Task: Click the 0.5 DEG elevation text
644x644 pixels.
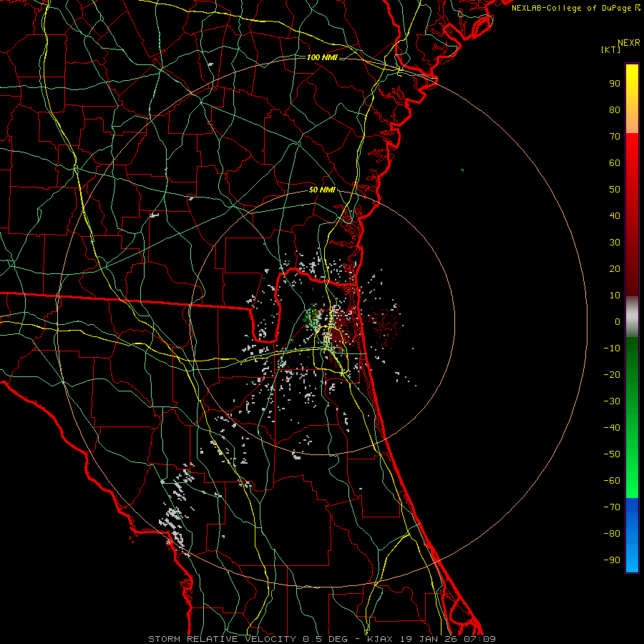Action: point(325,639)
